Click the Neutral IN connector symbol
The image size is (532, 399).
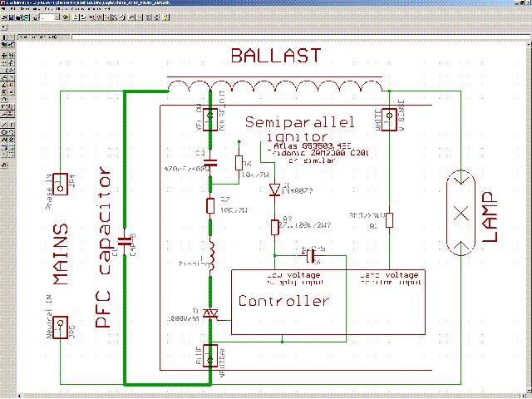(x=61, y=328)
